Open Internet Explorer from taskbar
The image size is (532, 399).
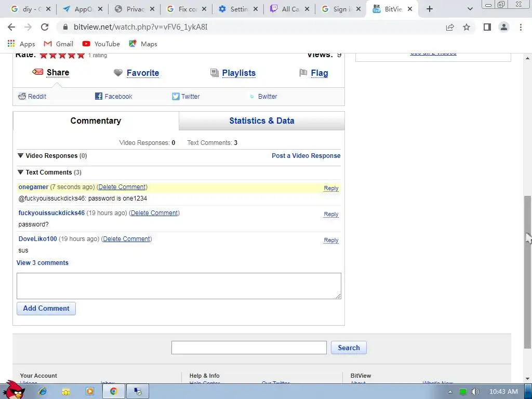pos(43,392)
